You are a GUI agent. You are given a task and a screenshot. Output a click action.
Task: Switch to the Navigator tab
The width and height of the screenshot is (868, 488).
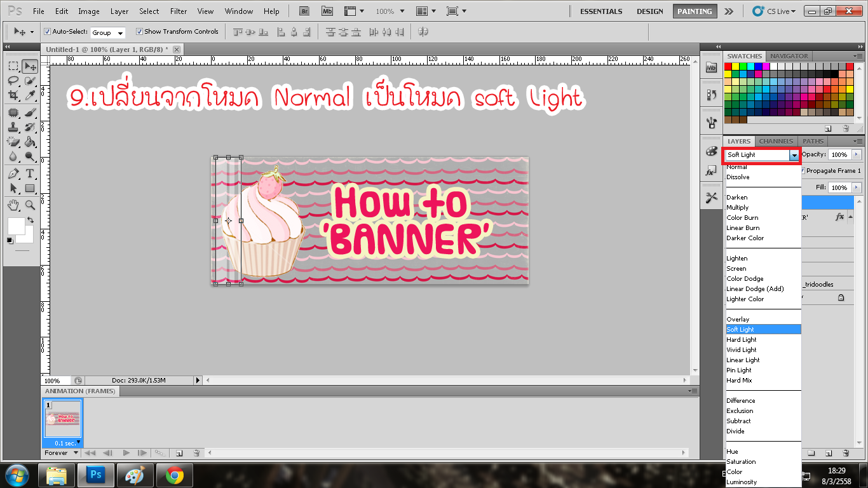pyautogui.click(x=789, y=56)
